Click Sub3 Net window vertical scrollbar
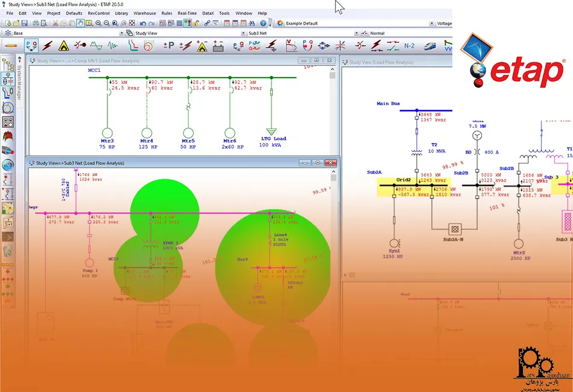 (x=334, y=241)
